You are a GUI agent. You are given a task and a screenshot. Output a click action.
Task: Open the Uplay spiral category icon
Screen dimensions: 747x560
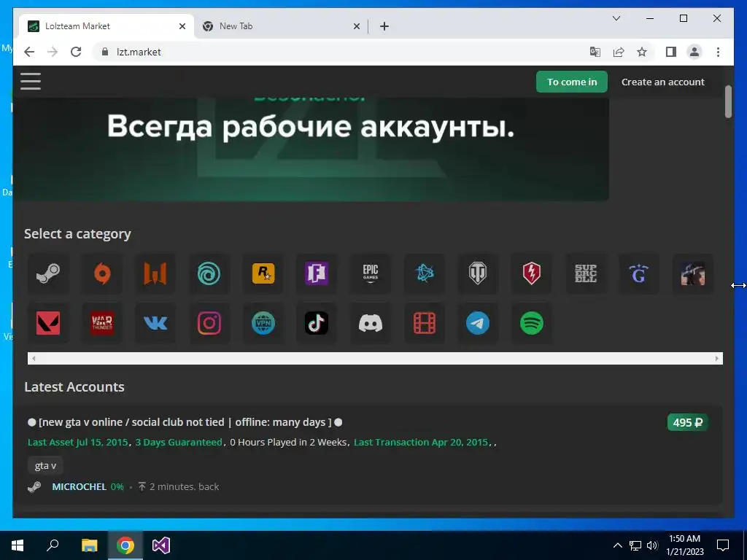[209, 274]
